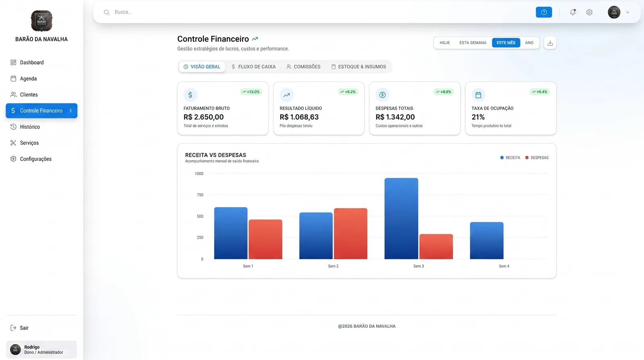The width and height of the screenshot is (644, 360).
Task: Switch to the Comissões tab
Action: (303, 67)
